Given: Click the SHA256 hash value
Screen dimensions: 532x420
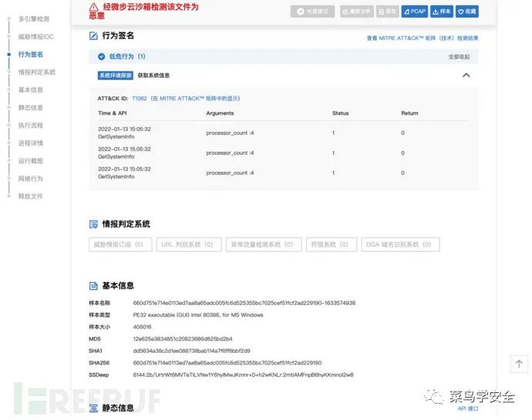Looking at the screenshot, I should coord(227,363).
